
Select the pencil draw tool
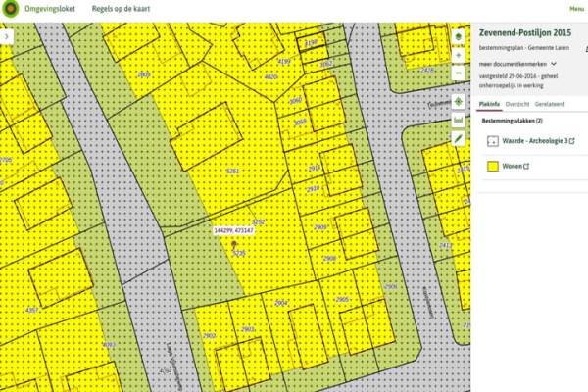[x=458, y=138]
